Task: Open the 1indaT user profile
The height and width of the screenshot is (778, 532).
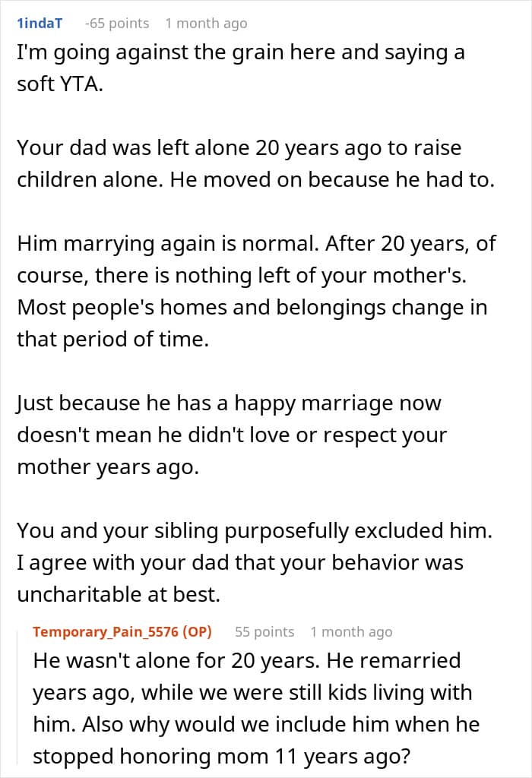Action: (40, 24)
